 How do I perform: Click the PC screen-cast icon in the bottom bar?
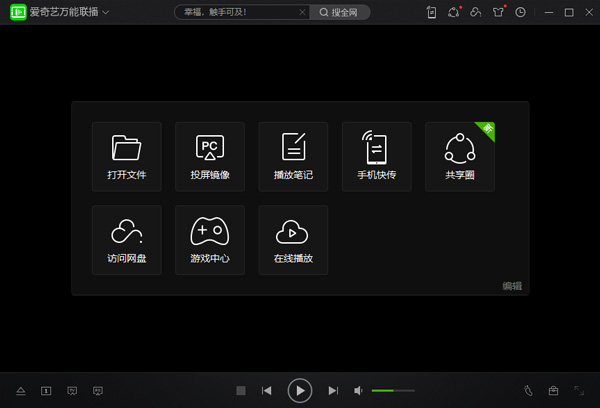pos(98,391)
